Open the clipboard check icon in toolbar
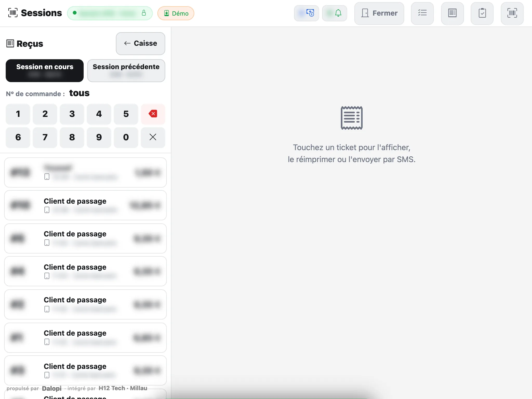This screenshot has height=399, width=532. pos(482,13)
